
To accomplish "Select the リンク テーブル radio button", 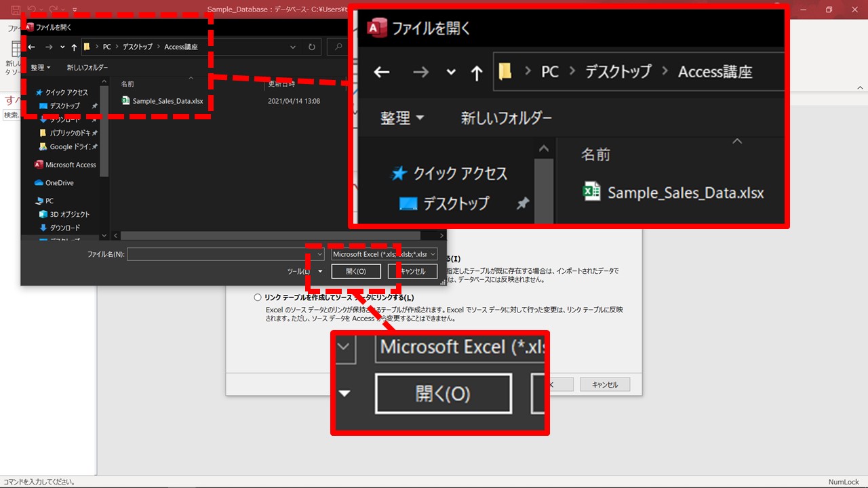I will click(258, 298).
